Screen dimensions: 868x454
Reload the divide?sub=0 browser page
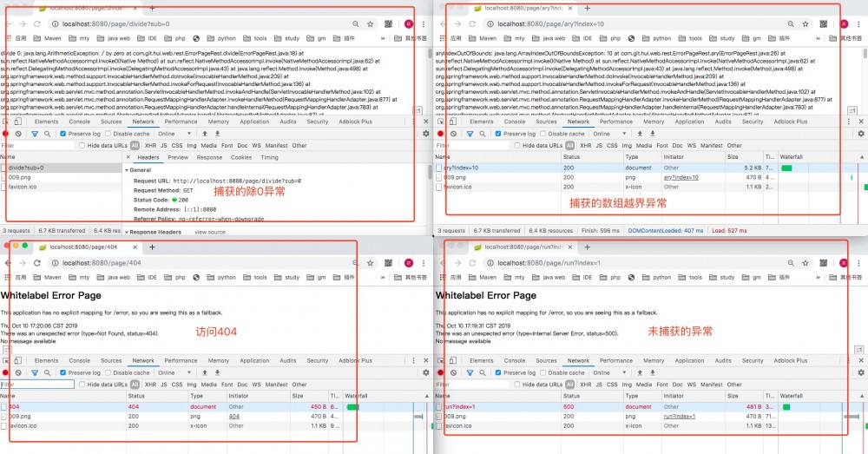click(x=37, y=23)
